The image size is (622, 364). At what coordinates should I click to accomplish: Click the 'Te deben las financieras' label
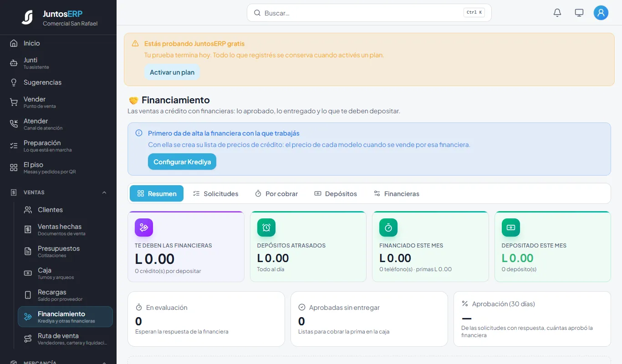pos(173,246)
